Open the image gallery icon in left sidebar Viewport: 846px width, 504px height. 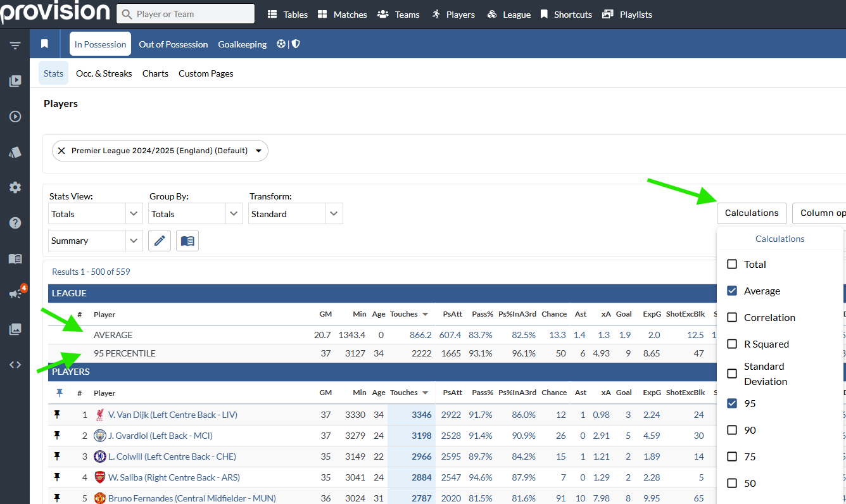[x=15, y=329]
